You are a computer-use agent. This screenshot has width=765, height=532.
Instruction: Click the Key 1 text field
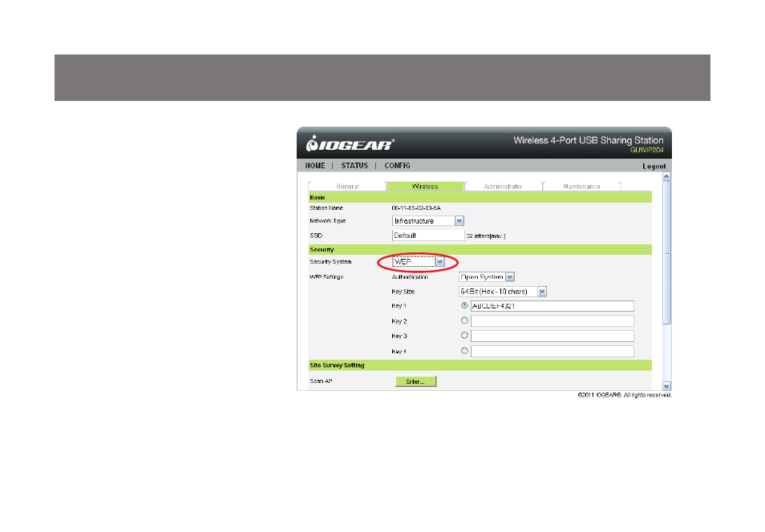[552, 306]
